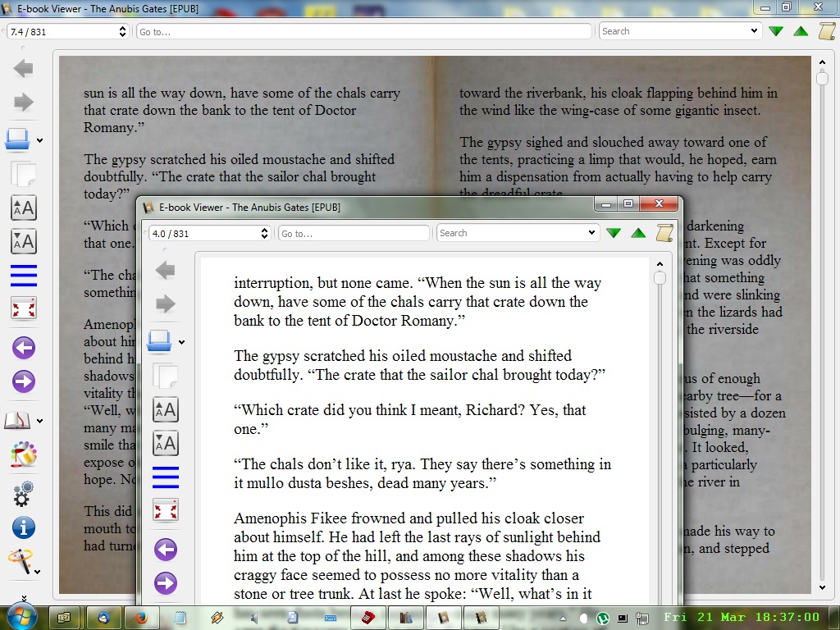Copy icon in the front viewer window
The image size is (840, 630).
click(x=166, y=376)
